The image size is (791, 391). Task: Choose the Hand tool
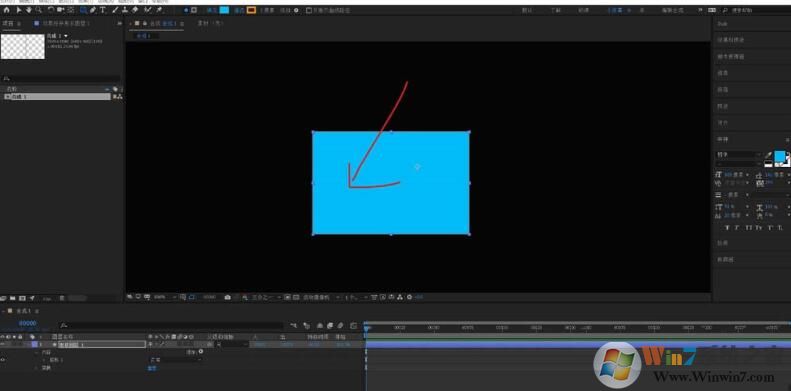pyautogui.click(x=29, y=10)
